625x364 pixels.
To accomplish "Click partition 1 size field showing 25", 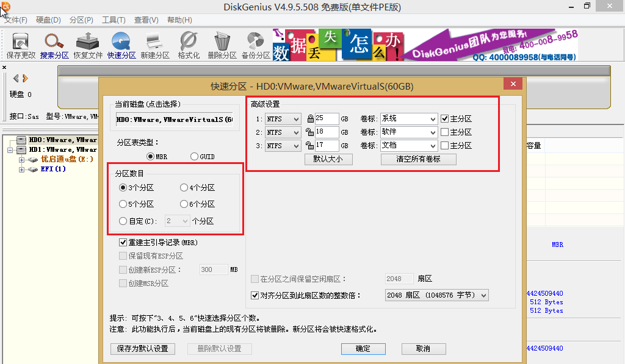I will coord(327,119).
